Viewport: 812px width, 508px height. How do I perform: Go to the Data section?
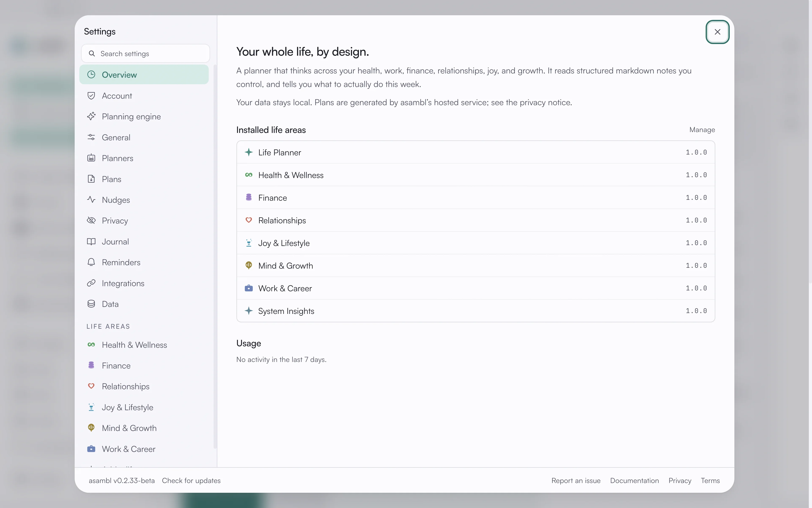(x=144, y=304)
